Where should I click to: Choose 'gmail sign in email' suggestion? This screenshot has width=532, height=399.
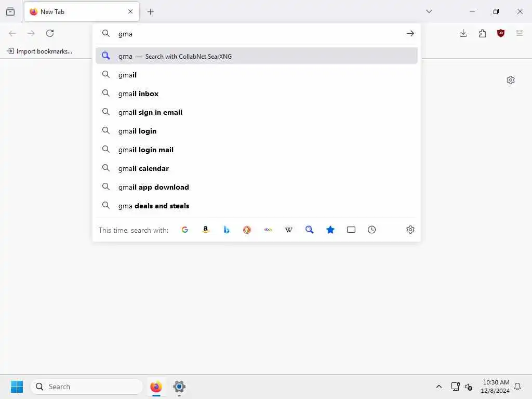pyautogui.click(x=257, y=112)
